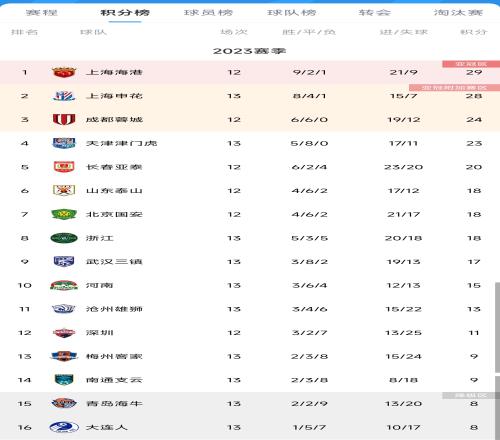Screen dimensions: 500x440
Task: Select the 球队榜 tab
Action: click(292, 13)
